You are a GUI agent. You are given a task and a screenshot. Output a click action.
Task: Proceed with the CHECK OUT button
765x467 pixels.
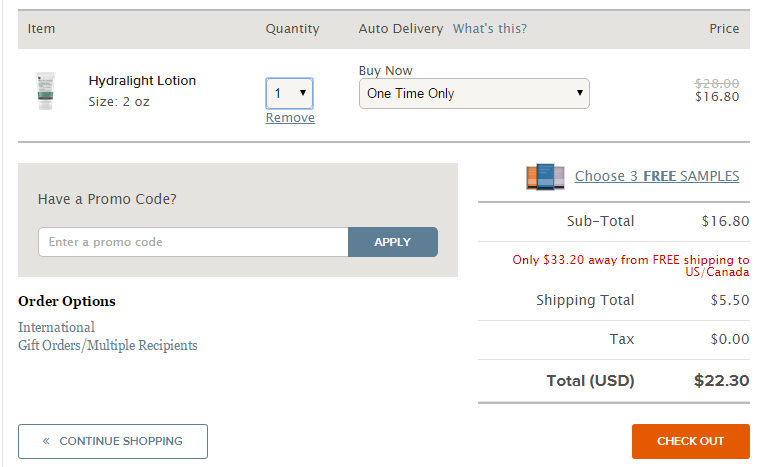(690, 441)
